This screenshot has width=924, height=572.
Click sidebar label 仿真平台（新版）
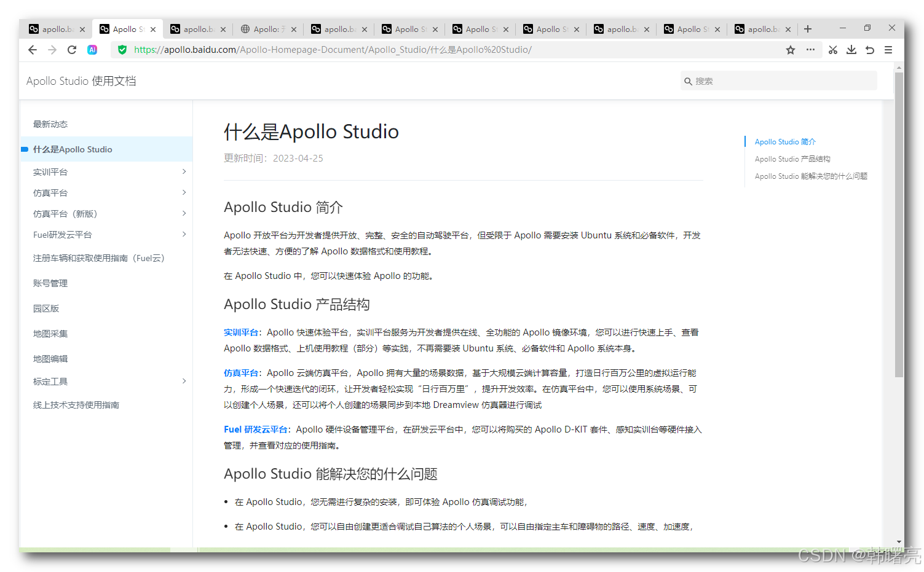pyautogui.click(x=65, y=214)
